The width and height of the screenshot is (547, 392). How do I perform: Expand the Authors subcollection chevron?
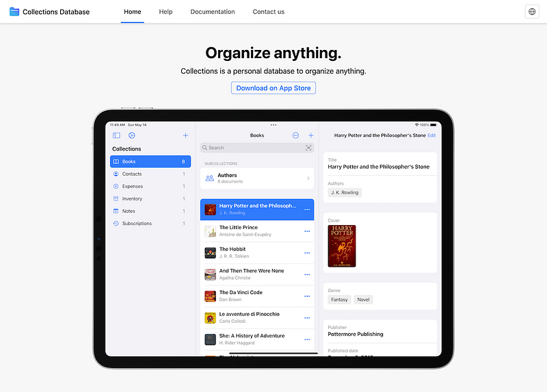click(x=308, y=179)
